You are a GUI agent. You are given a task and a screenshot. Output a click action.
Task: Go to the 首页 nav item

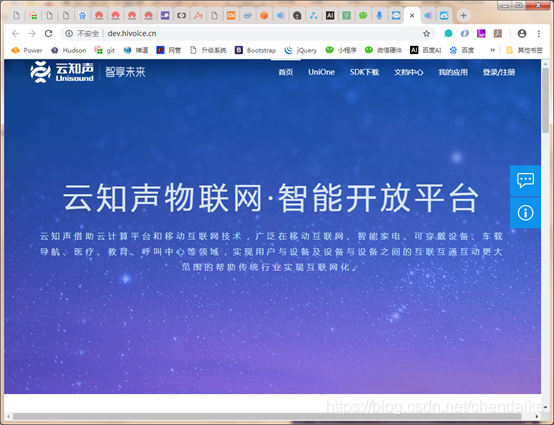285,72
